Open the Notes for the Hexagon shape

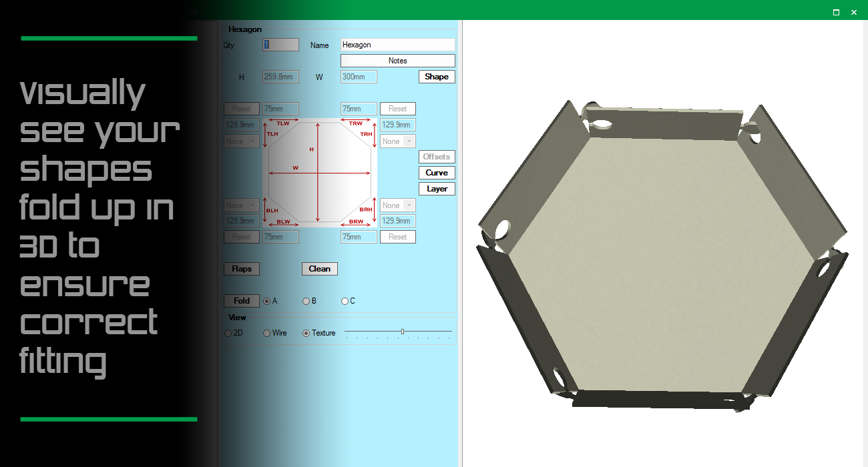click(397, 60)
